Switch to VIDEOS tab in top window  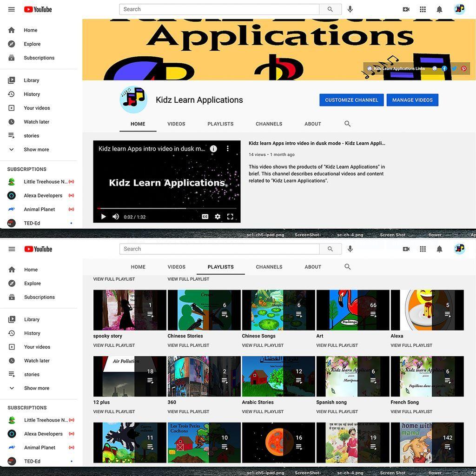click(x=176, y=124)
